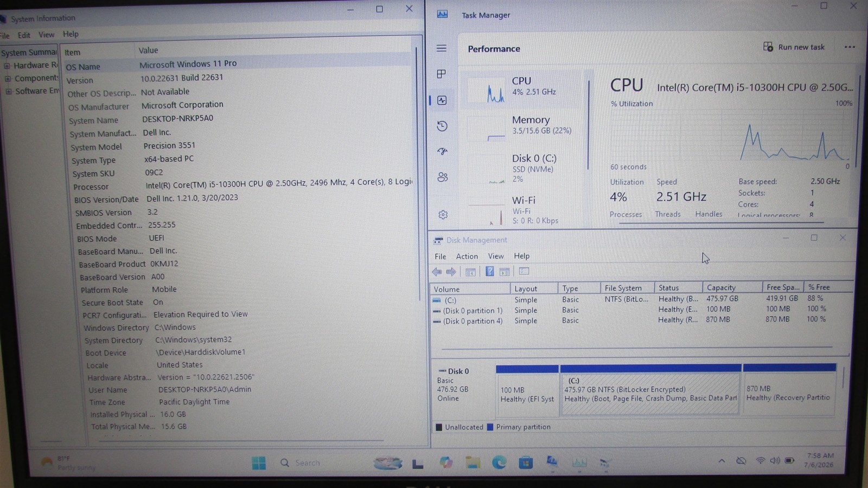Image resolution: width=868 pixels, height=488 pixels.
Task: Click the Item column header
Action: [x=98, y=52]
